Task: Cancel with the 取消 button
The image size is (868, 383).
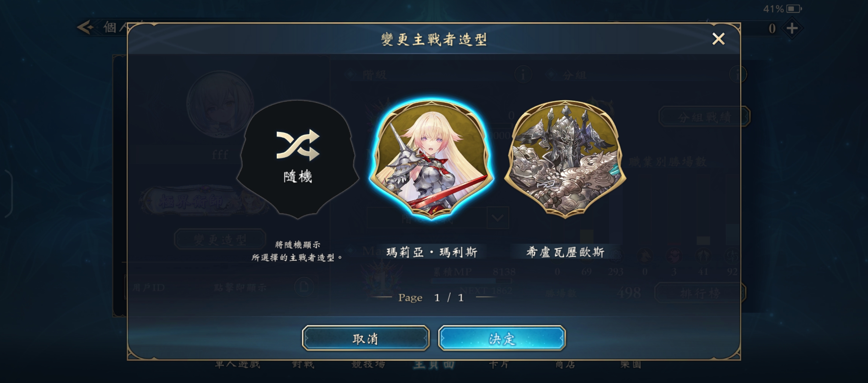Action: [x=366, y=338]
